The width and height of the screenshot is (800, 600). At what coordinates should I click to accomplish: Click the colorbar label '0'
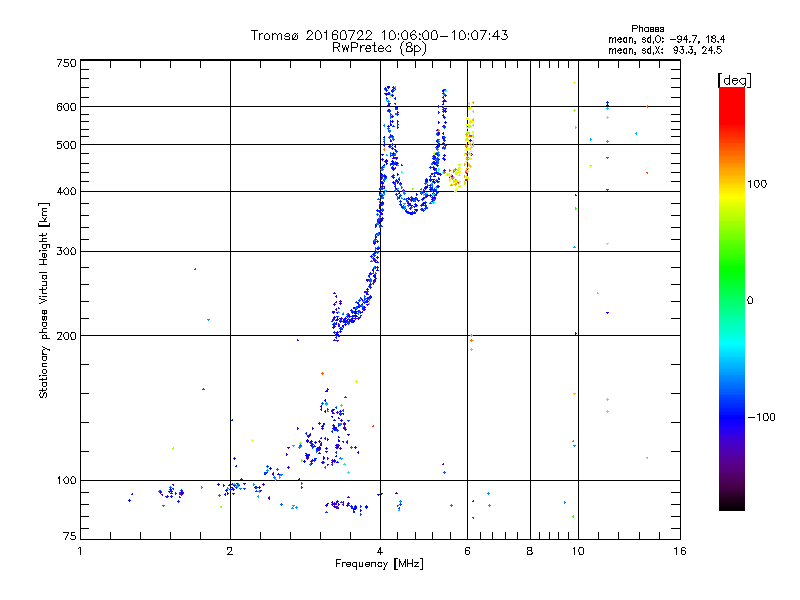pyautogui.click(x=749, y=301)
